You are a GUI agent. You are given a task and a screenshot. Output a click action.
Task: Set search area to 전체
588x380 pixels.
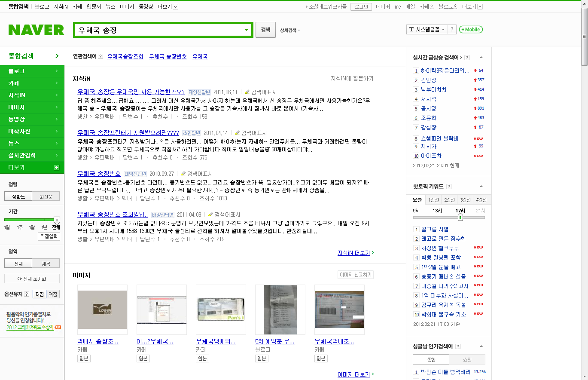click(x=18, y=264)
